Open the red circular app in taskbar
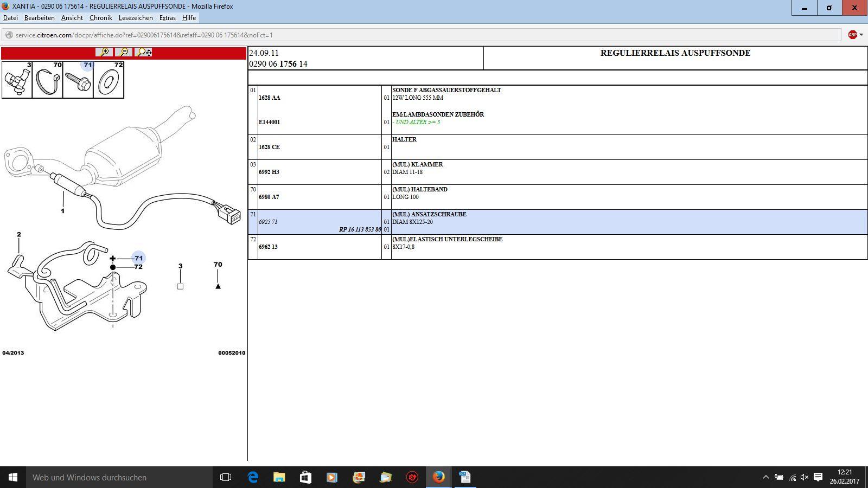Image resolution: width=868 pixels, height=488 pixels. coord(412,477)
